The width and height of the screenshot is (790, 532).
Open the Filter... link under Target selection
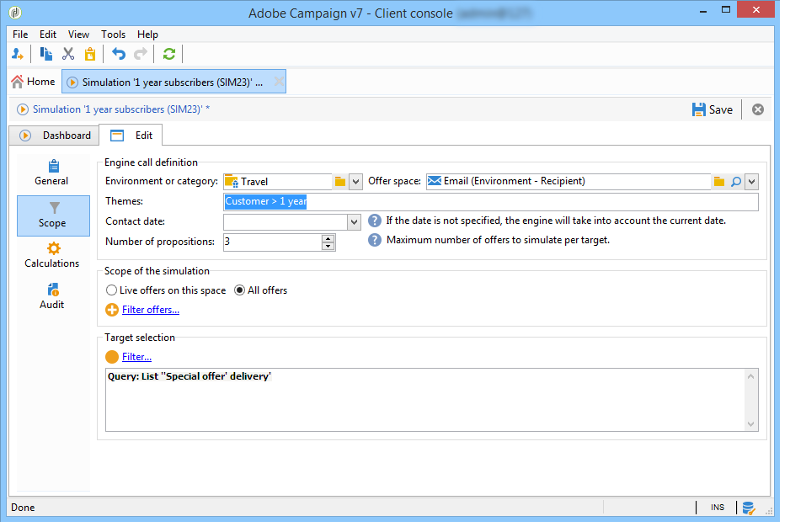[x=136, y=357]
